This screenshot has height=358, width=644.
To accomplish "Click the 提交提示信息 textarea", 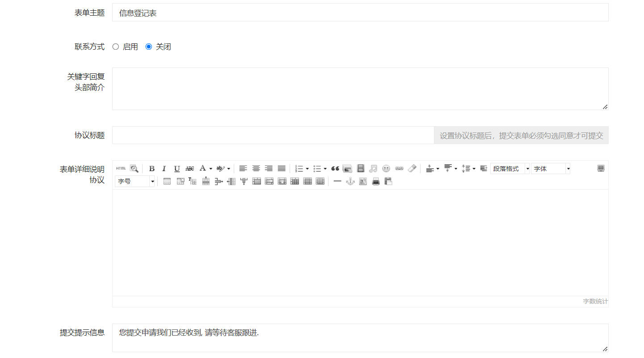I will [x=360, y=338].
